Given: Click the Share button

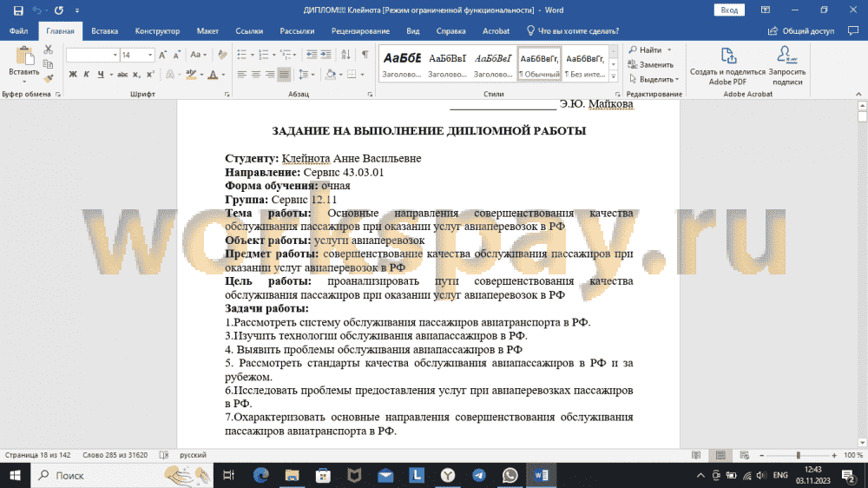Looking at the screenshot, I should (801, 31).
